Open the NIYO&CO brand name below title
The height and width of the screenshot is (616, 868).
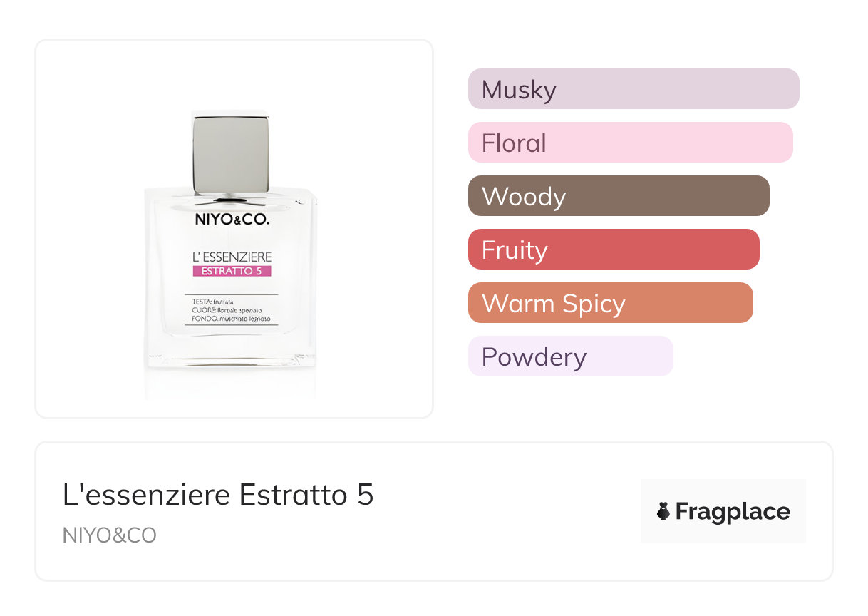tap(109, 535)
